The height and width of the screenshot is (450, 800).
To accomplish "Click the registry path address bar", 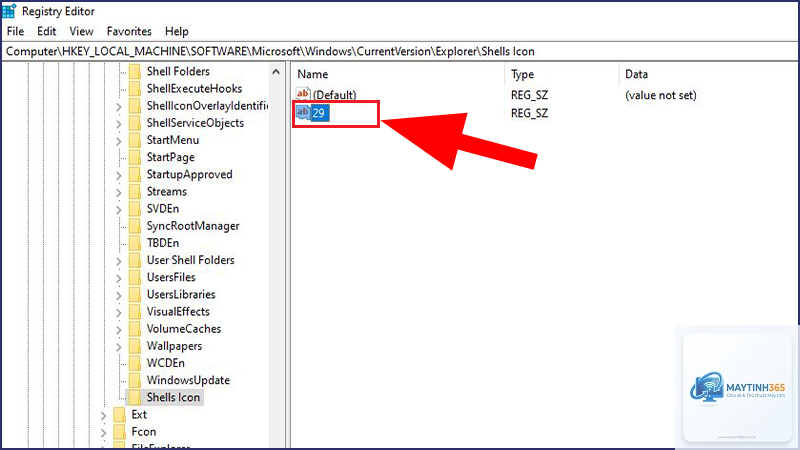I will [x=400, y=52].
